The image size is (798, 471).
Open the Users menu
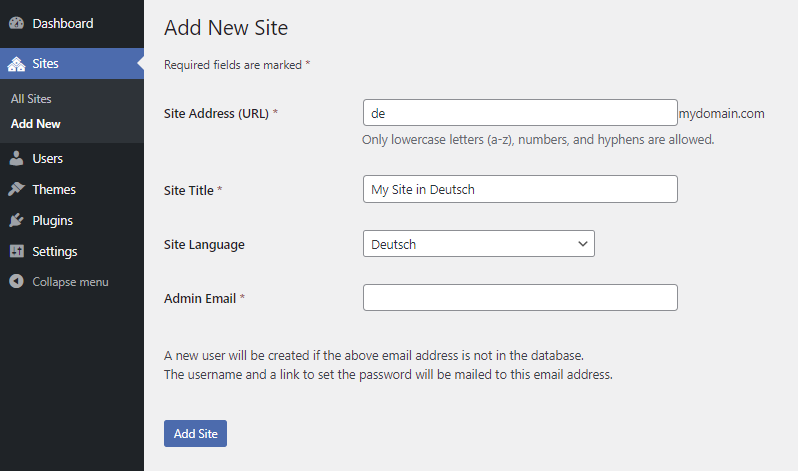point(47,159)
